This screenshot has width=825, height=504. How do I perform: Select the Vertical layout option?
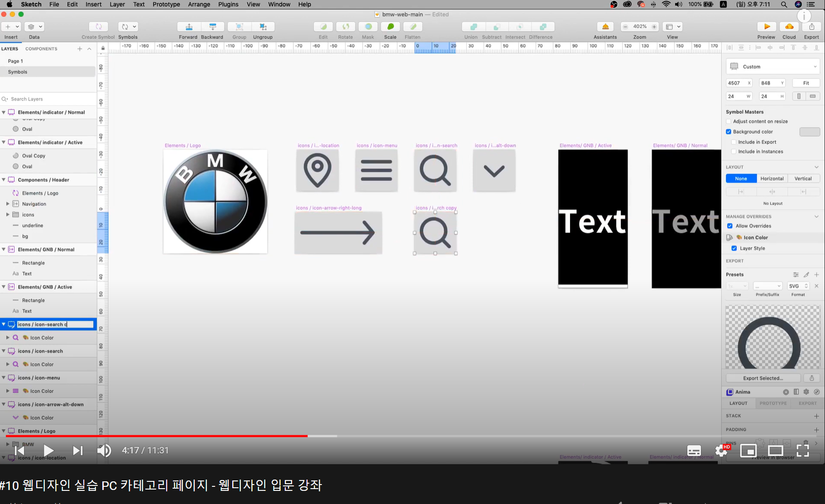point(803,179)
